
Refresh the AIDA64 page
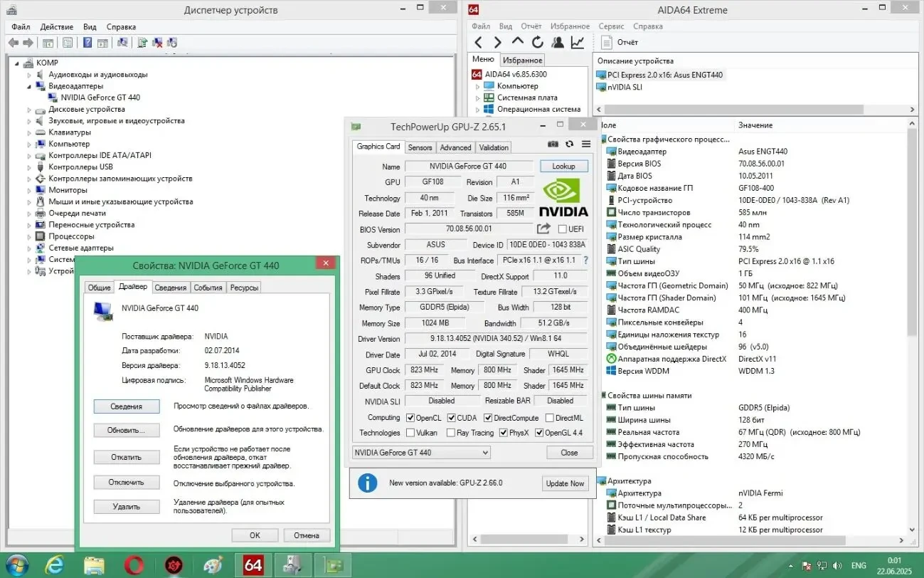(538, 43)
